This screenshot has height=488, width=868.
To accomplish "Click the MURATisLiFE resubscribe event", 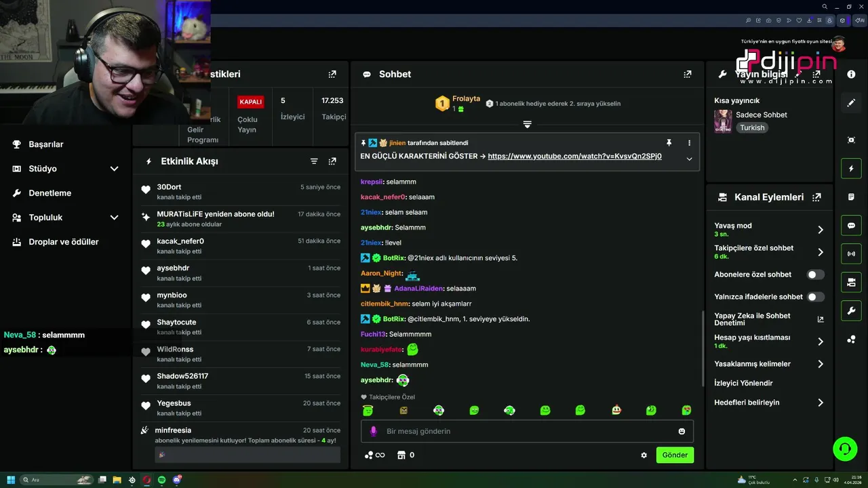I will [x=241, y=219].
